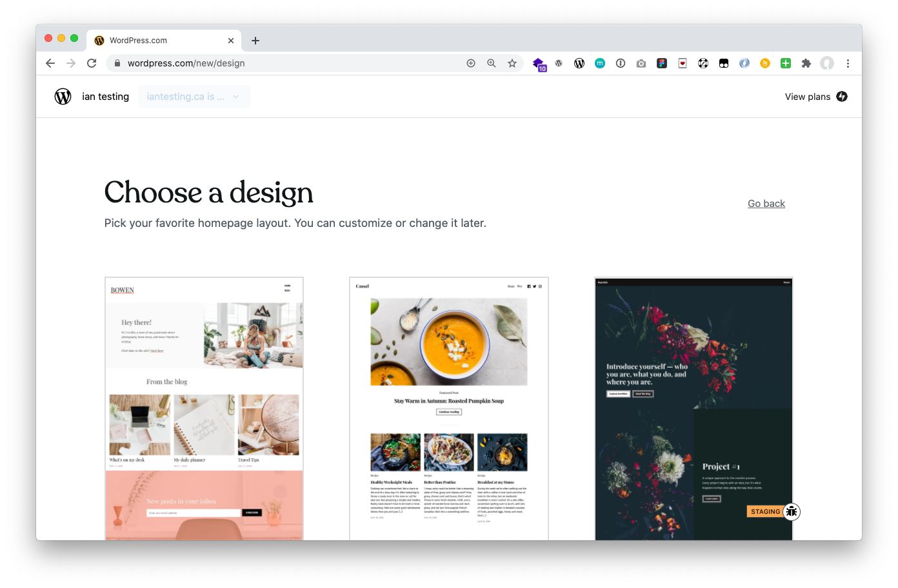Go back to the previous browser page

click(x=50, y=63)
